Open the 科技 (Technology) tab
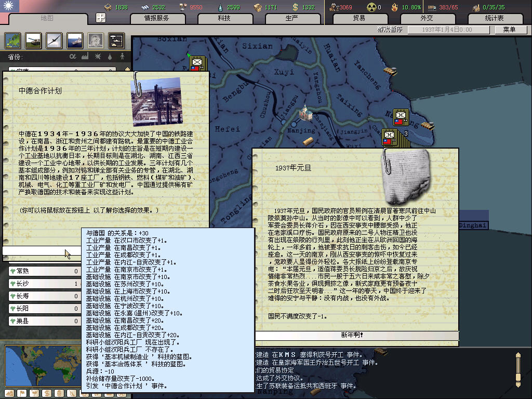This screenshot has width=532, height=399. pyautogui.click(x=224, y=18)
